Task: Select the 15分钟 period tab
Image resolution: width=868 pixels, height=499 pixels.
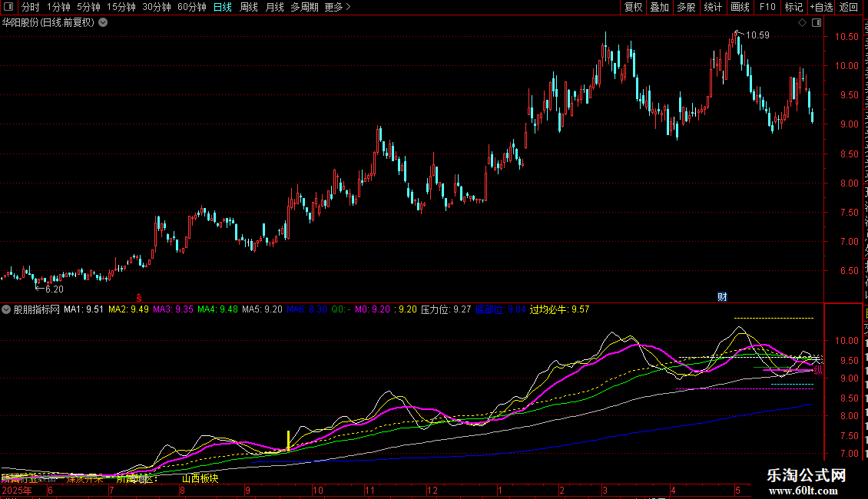Action: [121, 7]
